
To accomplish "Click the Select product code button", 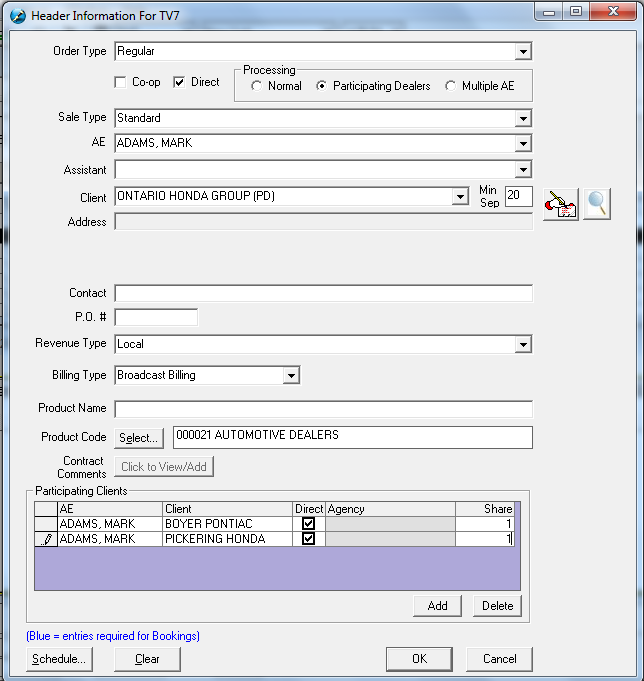I will (138, 438).
